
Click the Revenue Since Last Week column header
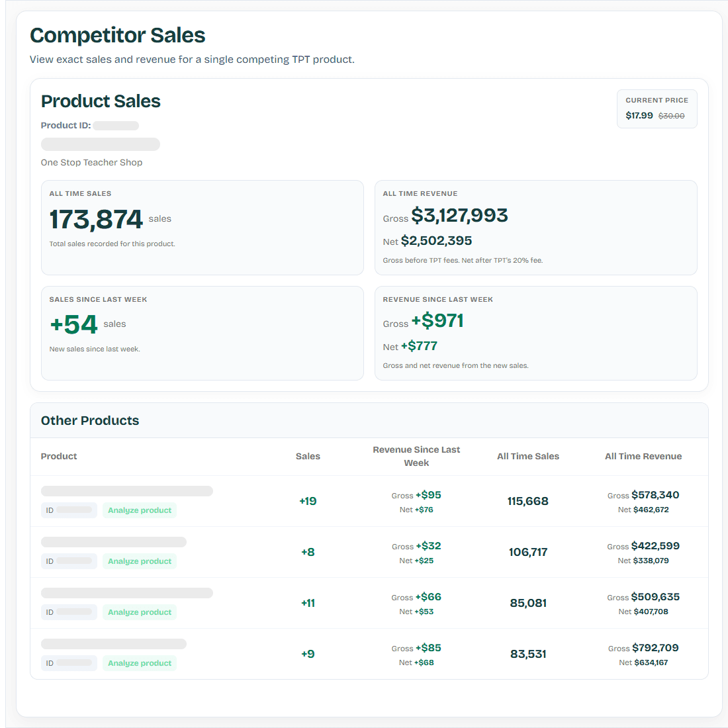pos(416,456)
